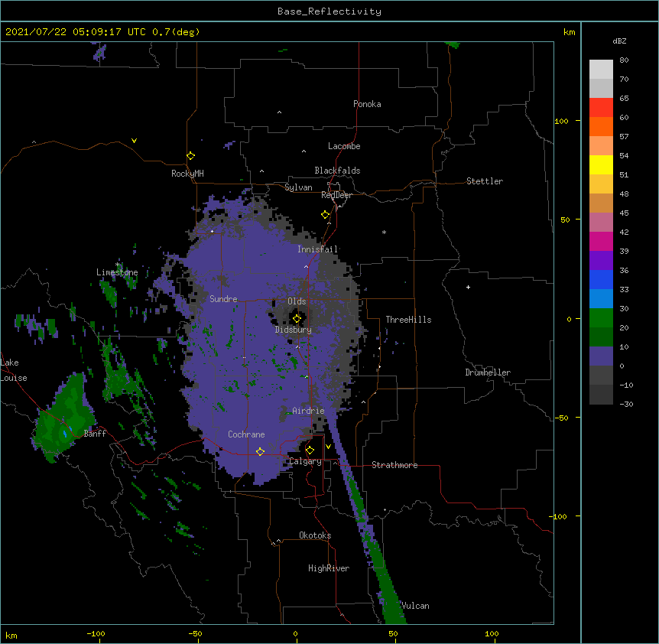Click the dBZ legend heading
659x644 pixels.
click(619, 41)
